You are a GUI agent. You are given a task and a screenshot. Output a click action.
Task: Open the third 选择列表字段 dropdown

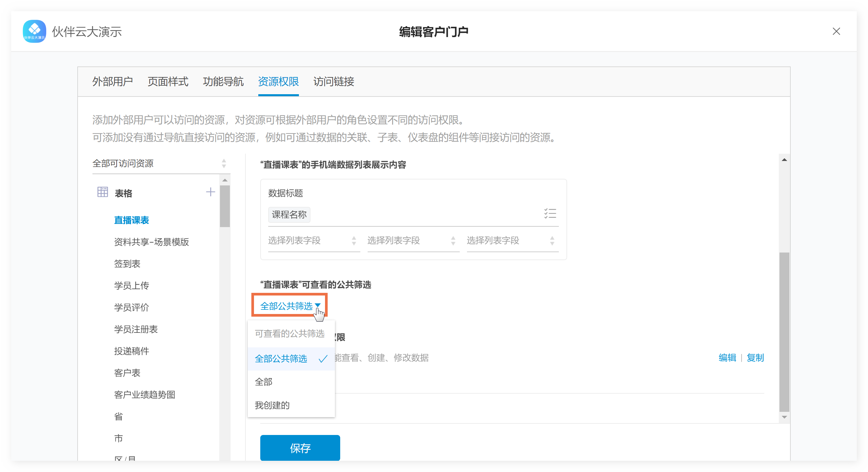(513, 241)
